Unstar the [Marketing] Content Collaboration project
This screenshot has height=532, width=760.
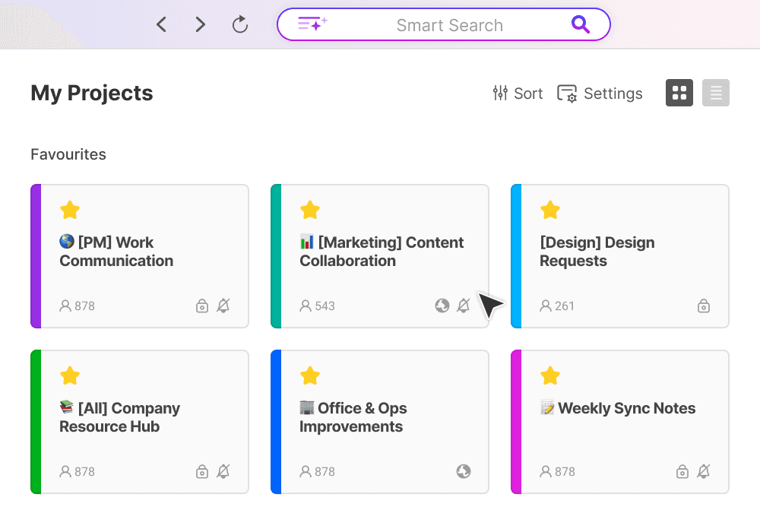(x=310, y=210)
